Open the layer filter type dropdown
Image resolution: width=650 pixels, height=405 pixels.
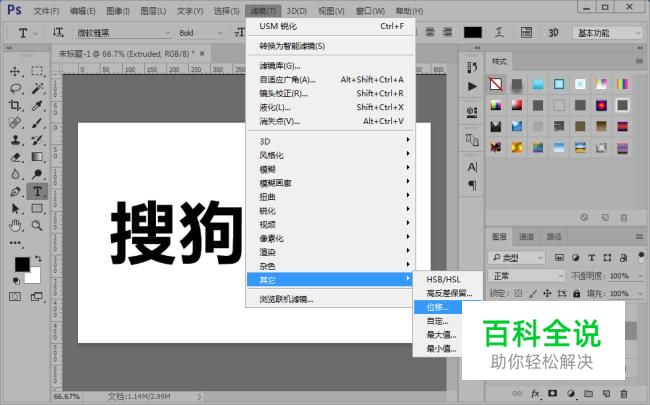(x=517, y=258)
